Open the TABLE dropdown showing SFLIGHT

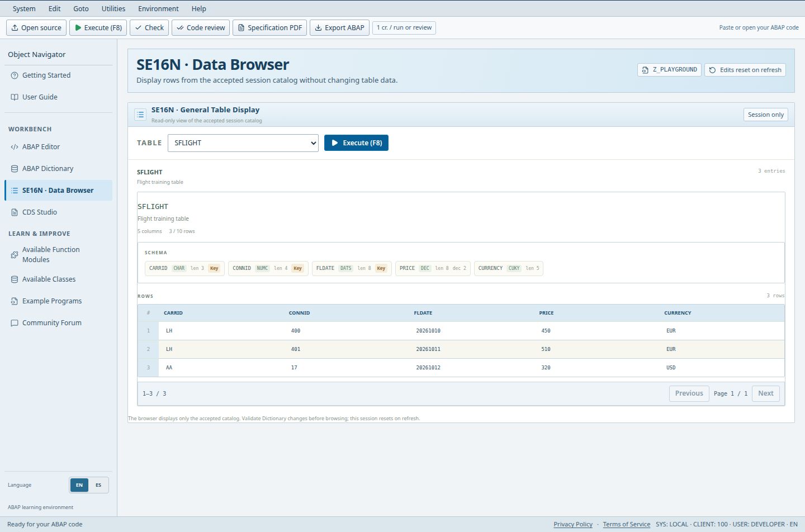pos(243,143)
